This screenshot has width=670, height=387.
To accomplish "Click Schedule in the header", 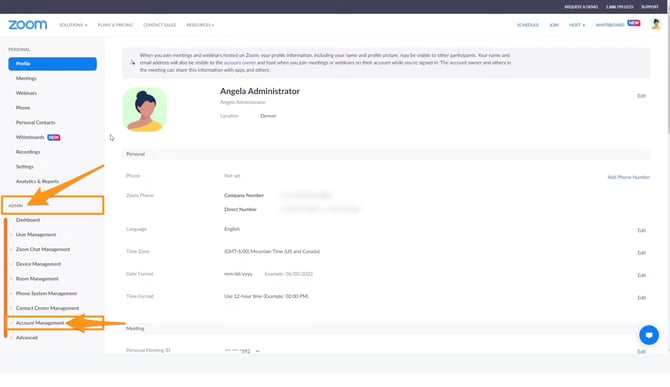I will click(528, 25).
